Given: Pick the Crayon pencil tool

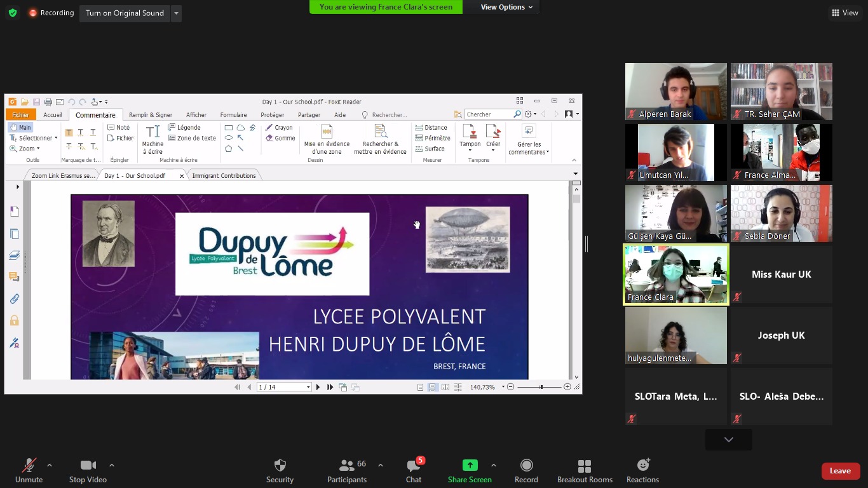Looking at the screenshot, I should click(x=279, y=128).
